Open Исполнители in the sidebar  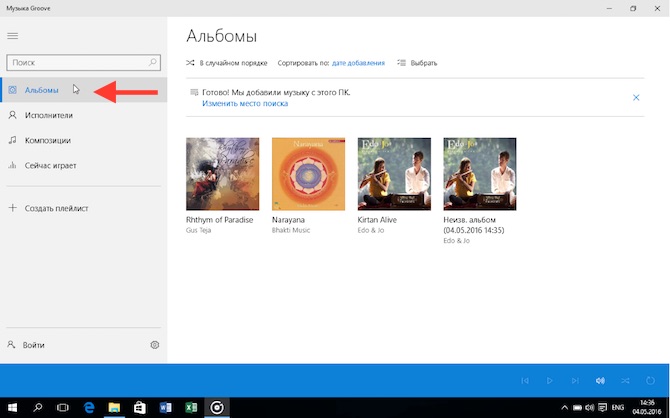point(84,115)
